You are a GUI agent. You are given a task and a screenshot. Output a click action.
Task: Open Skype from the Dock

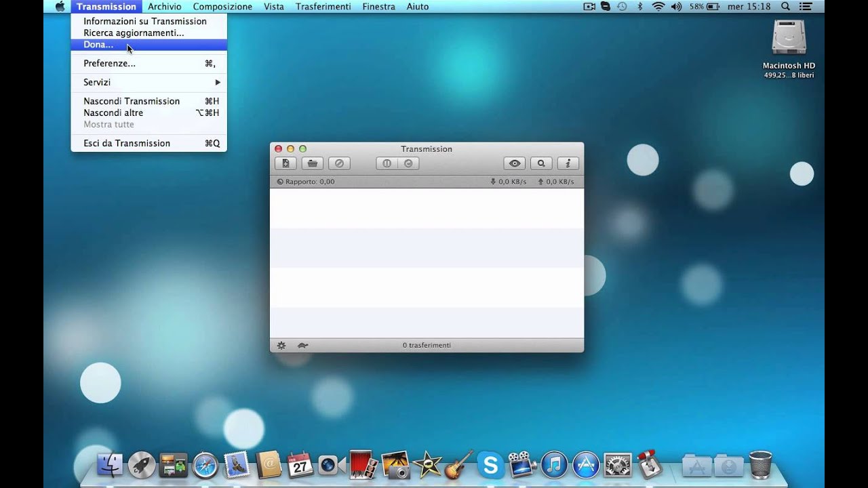tap(490, 465)
